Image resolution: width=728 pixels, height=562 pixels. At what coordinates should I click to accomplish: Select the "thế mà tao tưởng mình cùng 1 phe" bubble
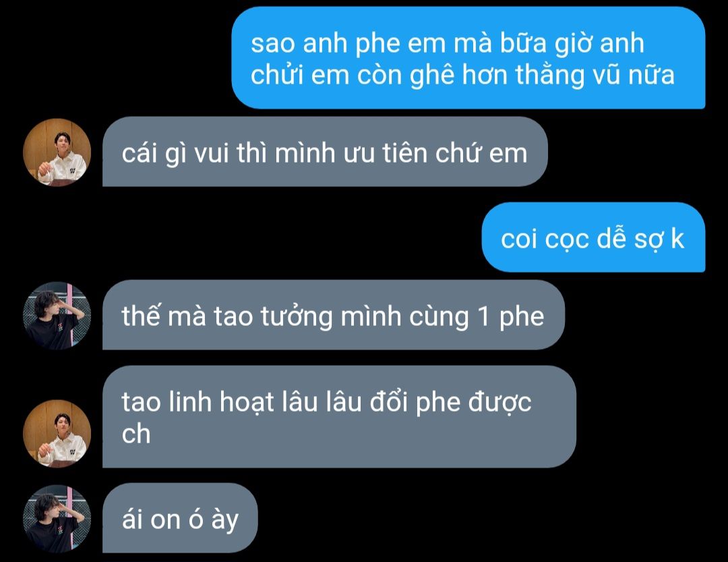click(334, 314)
